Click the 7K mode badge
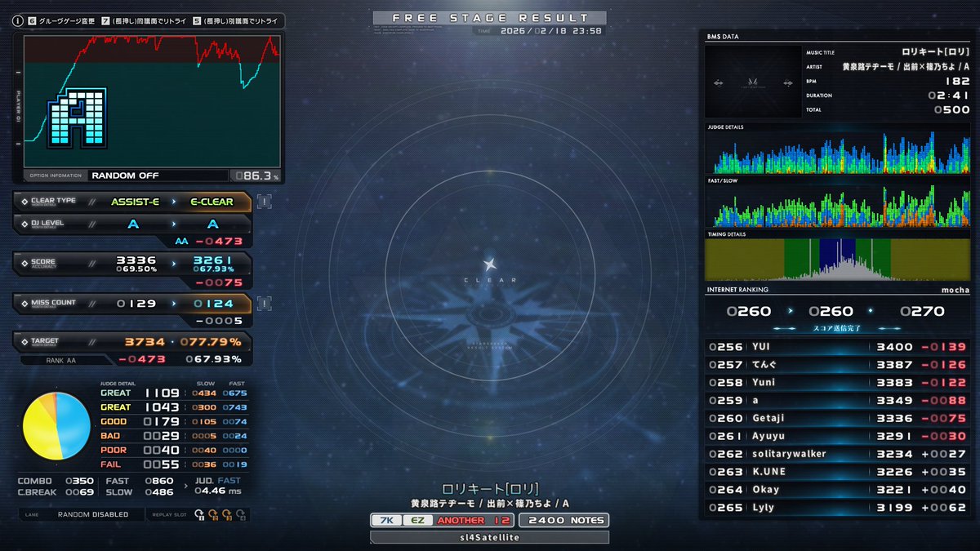This screenshot has width=980, height=551. [386, 520]
